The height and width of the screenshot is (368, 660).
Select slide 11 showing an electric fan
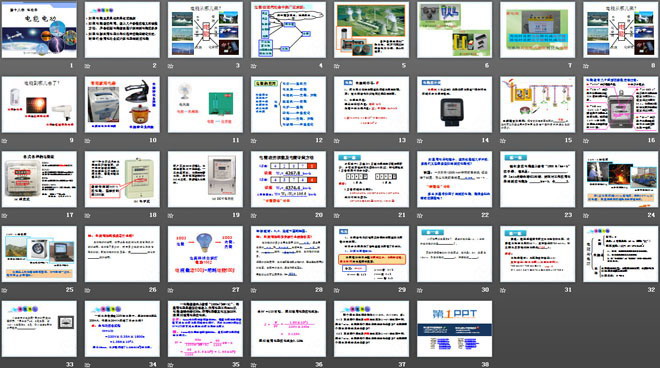coord(205,104)
